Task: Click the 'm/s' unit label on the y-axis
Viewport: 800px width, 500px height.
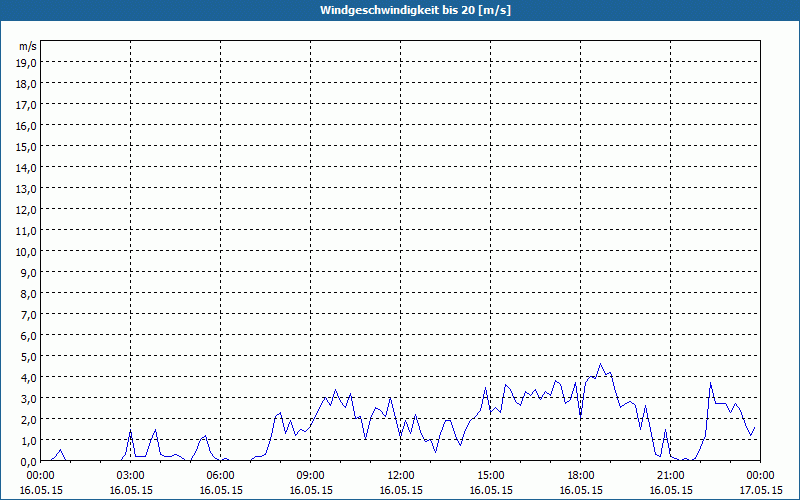Action: click(28, 46)
